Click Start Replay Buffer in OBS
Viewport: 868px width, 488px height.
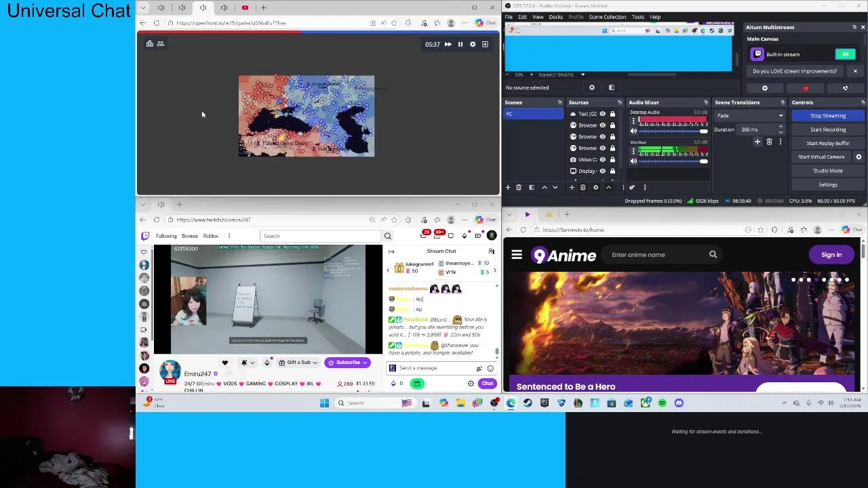(828, 143)
